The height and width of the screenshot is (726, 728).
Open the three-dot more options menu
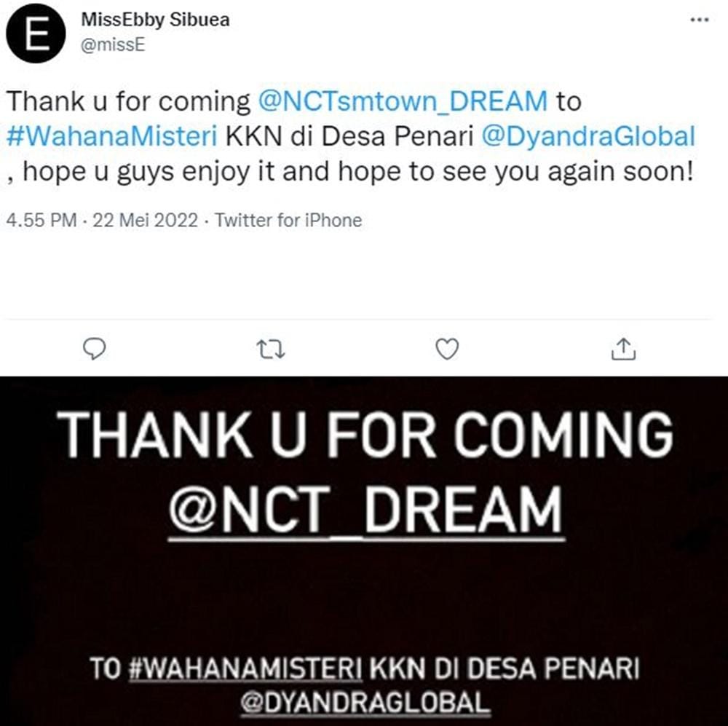(700, 20)
